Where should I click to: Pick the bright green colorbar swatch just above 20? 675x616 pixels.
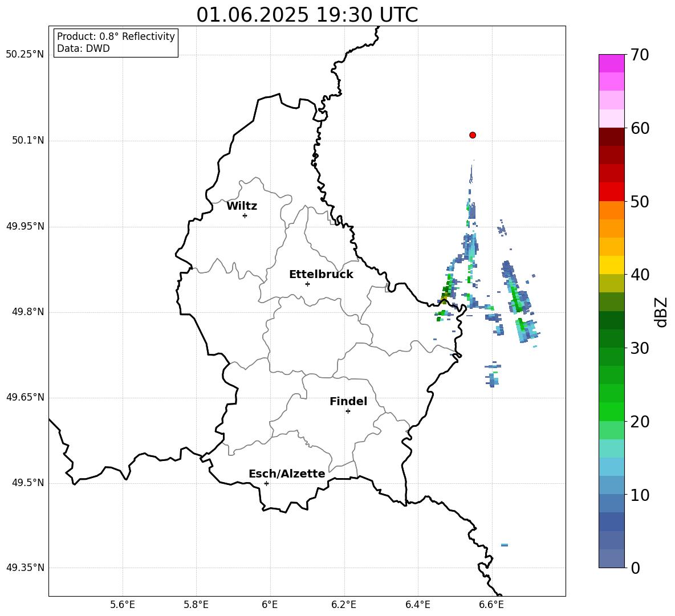611,411
